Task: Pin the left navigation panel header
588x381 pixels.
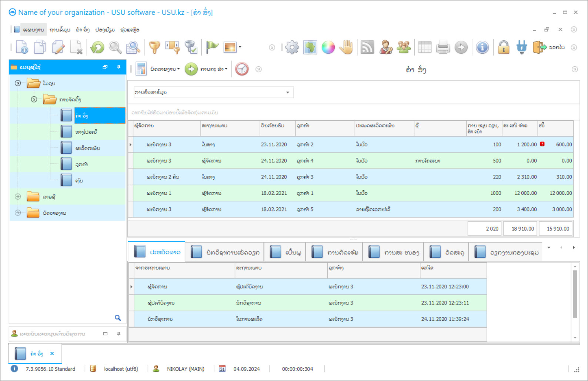Action: tap(119, 67)
